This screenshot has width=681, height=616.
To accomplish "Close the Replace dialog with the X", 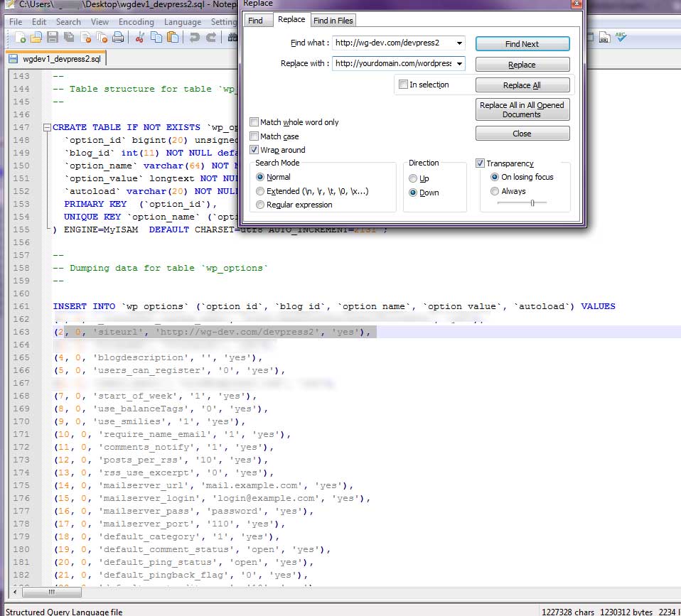I will click(577, 4).
